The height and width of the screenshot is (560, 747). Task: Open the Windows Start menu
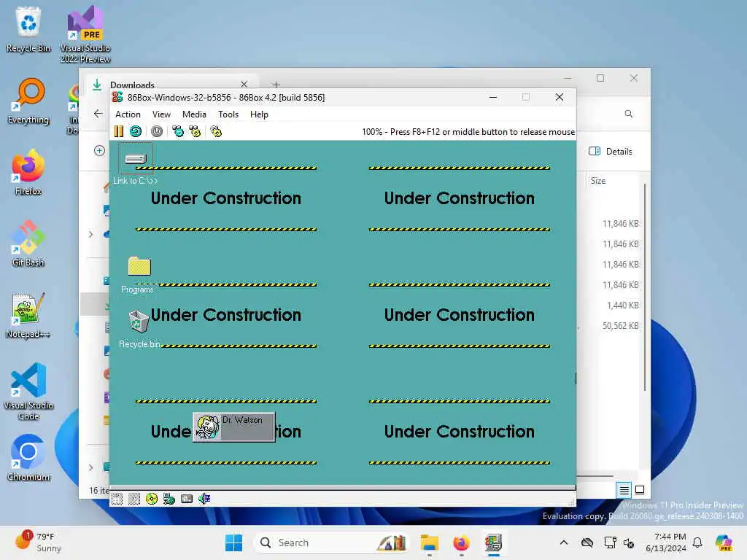[233, 542]
